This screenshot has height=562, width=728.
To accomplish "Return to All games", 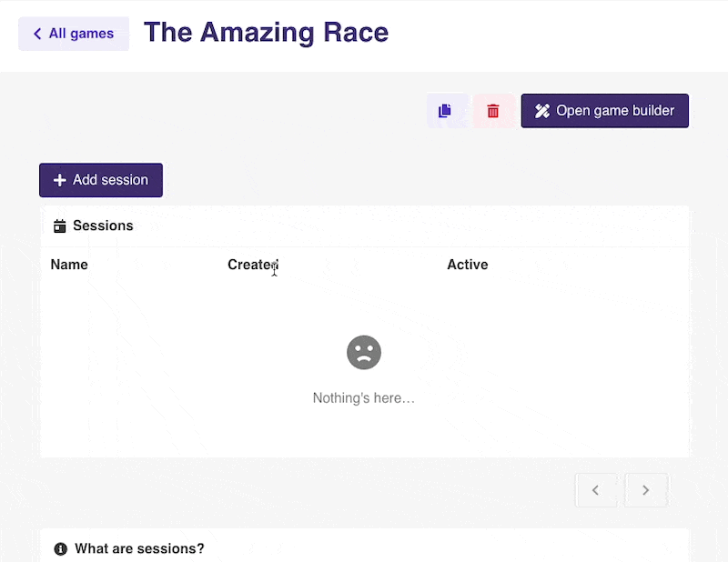I will click(73, 33).
